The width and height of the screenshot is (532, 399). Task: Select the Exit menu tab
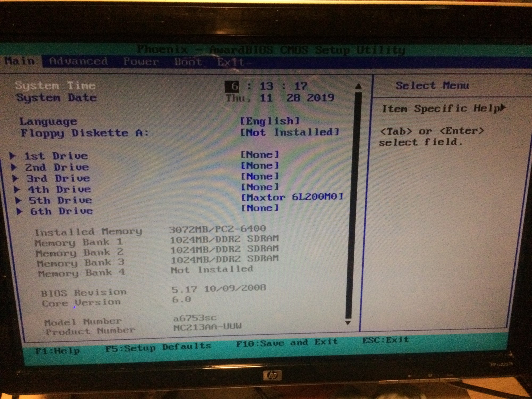231,62
